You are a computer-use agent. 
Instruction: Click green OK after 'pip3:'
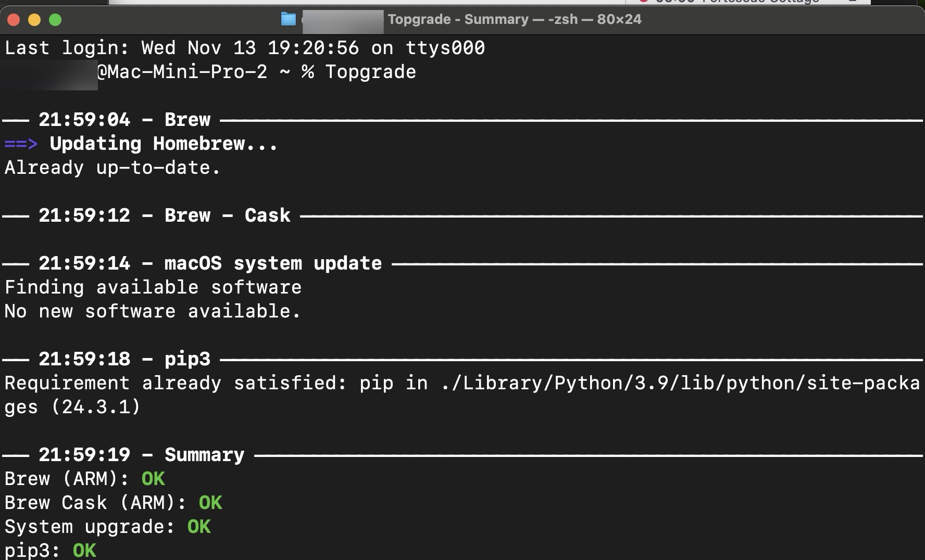[84, 551]
